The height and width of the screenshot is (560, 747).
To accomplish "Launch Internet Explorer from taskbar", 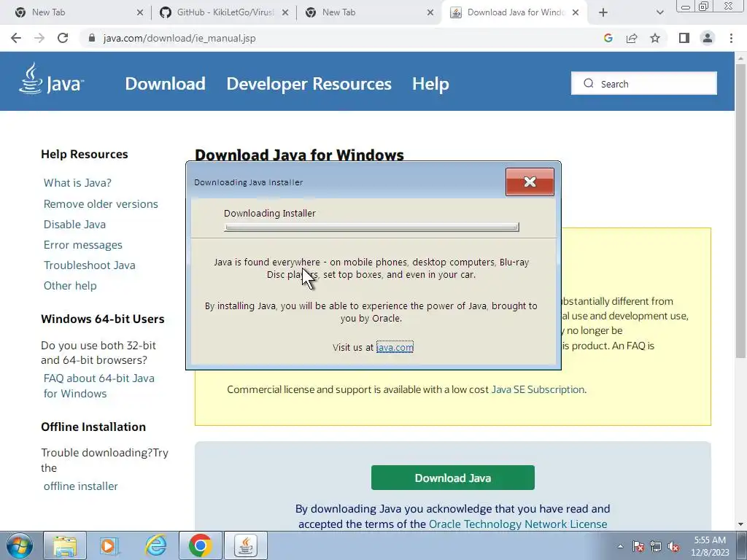I will (156, 545).
